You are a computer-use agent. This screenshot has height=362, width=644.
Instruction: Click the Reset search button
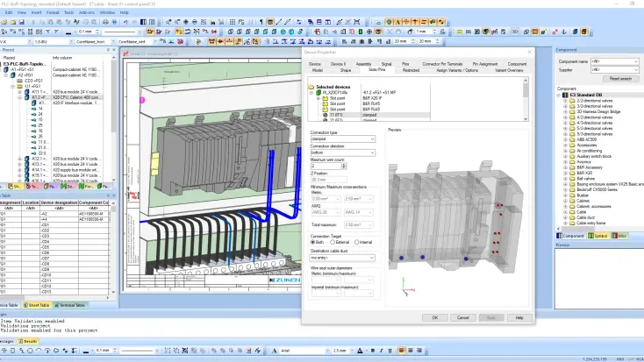pyautogui.click(x=620, y=78)
